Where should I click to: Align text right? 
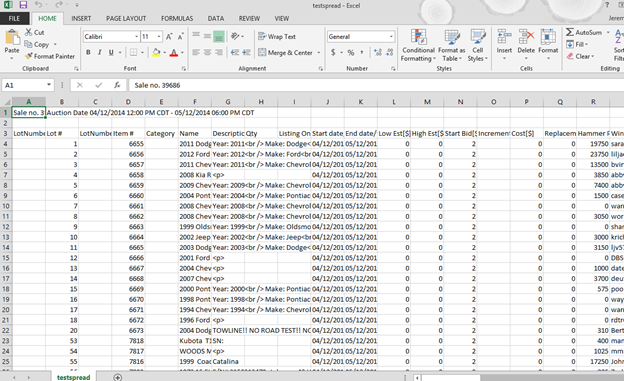[218, 52]
